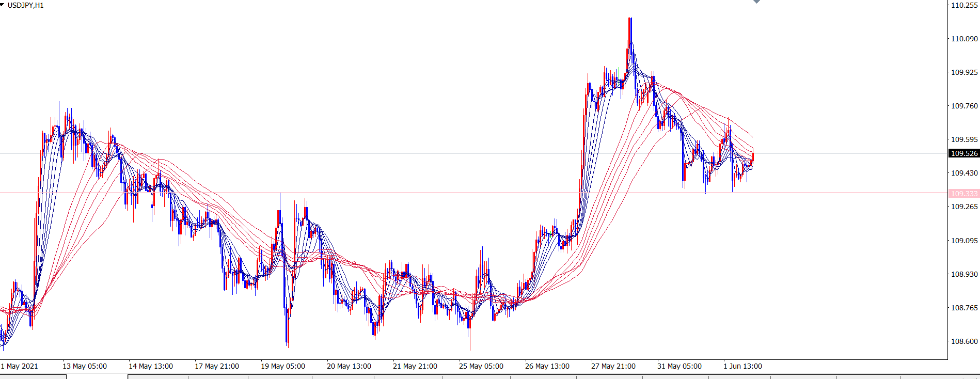The image size is (980, 379).
Task: Click the 13 May 05:00 time label
Action: pos(85,366)
